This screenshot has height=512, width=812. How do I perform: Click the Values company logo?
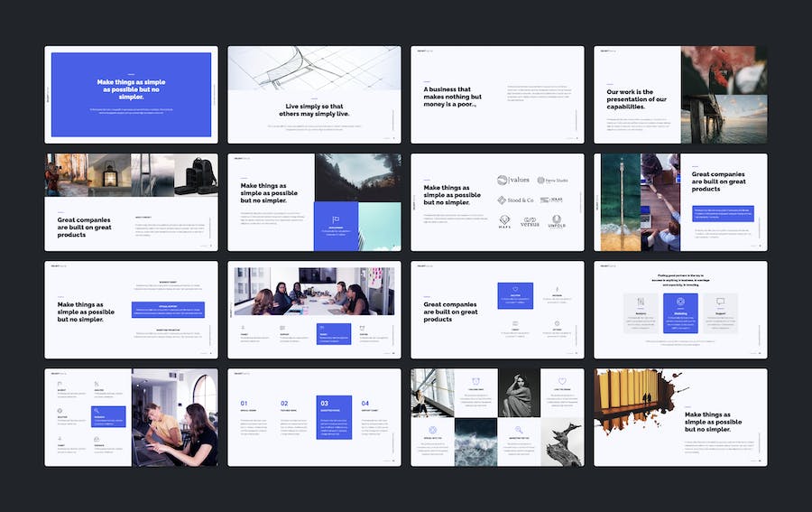[x=514, y=180]
